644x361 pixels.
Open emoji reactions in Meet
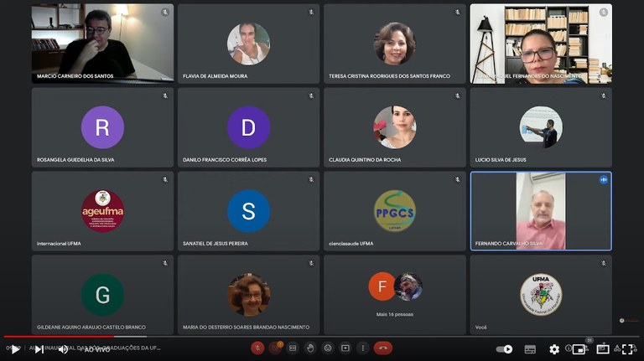click(x=328, y=348)
